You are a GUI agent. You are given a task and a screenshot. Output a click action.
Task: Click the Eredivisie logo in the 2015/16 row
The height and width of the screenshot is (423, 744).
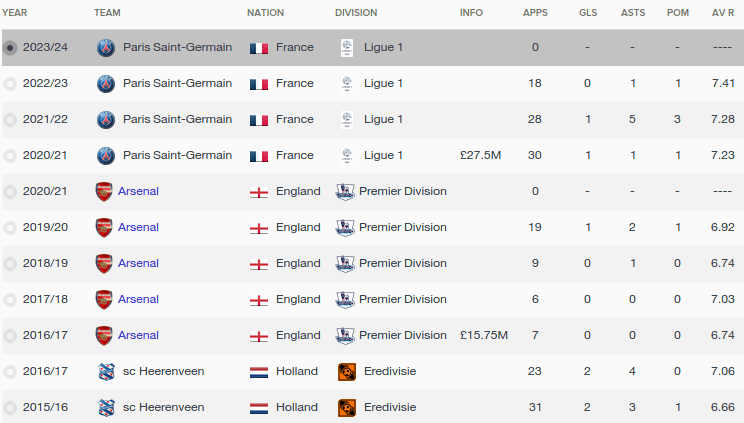(x=347, y=407)
